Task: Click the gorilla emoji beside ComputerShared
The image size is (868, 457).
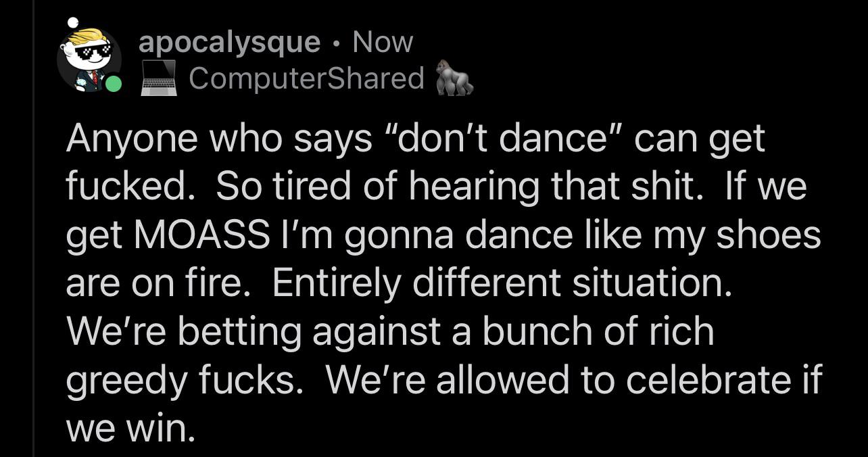Action: [456, 79]
